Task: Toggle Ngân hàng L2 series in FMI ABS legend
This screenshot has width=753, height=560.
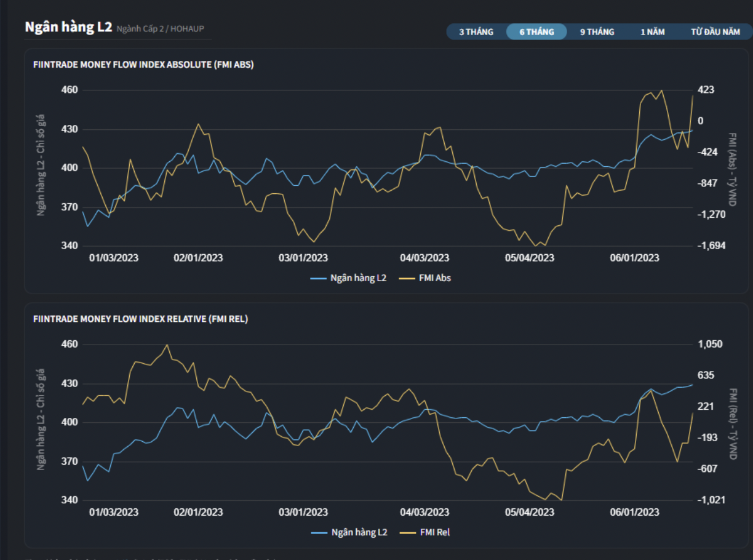Action: coord(357,278)
